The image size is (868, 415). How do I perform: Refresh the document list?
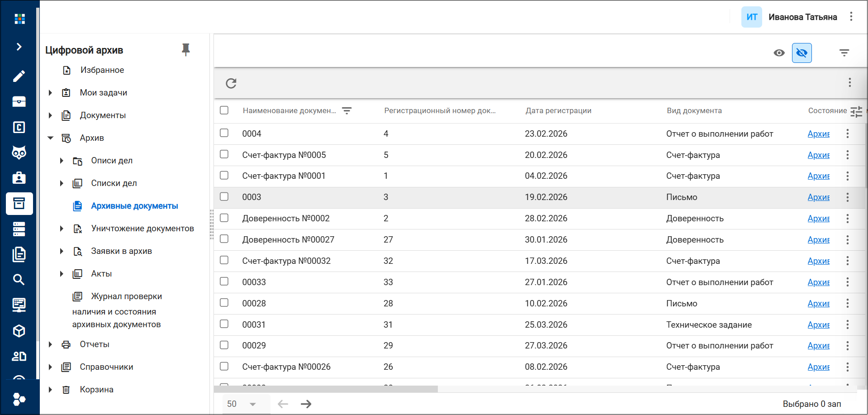231,83
